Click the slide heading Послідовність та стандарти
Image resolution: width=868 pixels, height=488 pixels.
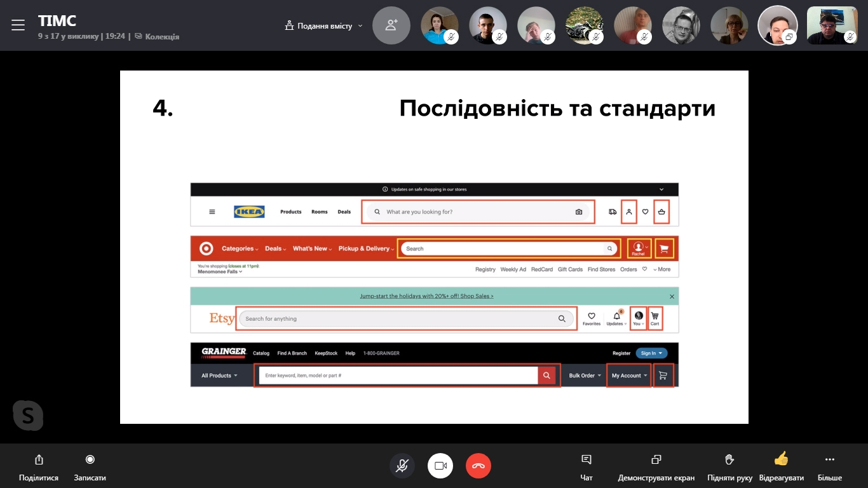[x=557, y=109]
